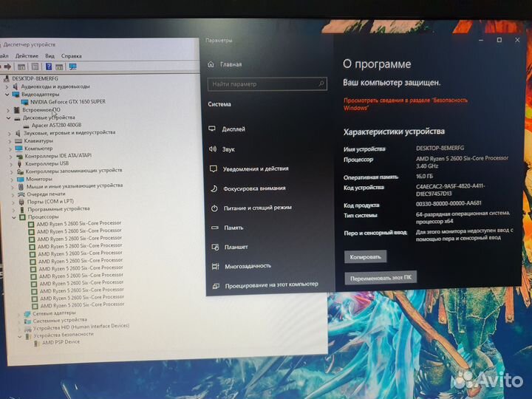Select the DESKTOP-8EMERFG root node in Device Manager
The image size is (532, 399).
[35, 79]
